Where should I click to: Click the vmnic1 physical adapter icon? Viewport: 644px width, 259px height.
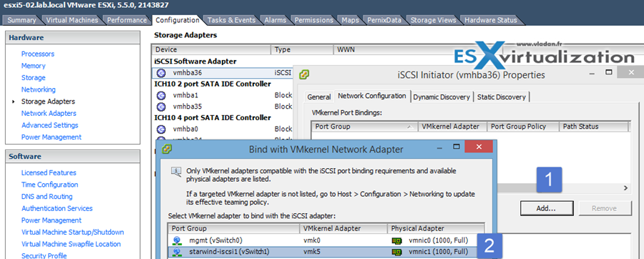(396, 252)
